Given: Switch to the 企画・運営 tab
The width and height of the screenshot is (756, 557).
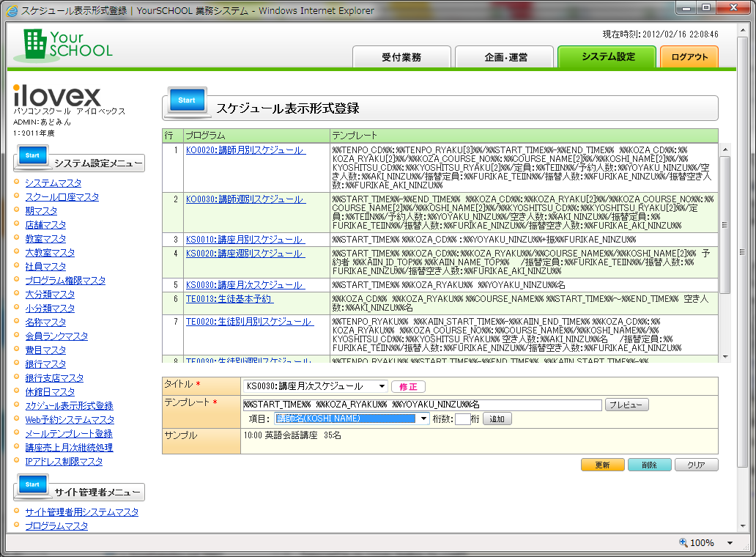Looking at the screenshot, I should tap(505, 57).
